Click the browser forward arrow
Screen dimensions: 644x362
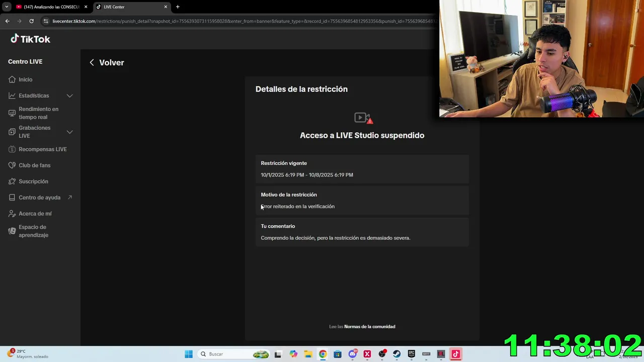click(19, 21)
